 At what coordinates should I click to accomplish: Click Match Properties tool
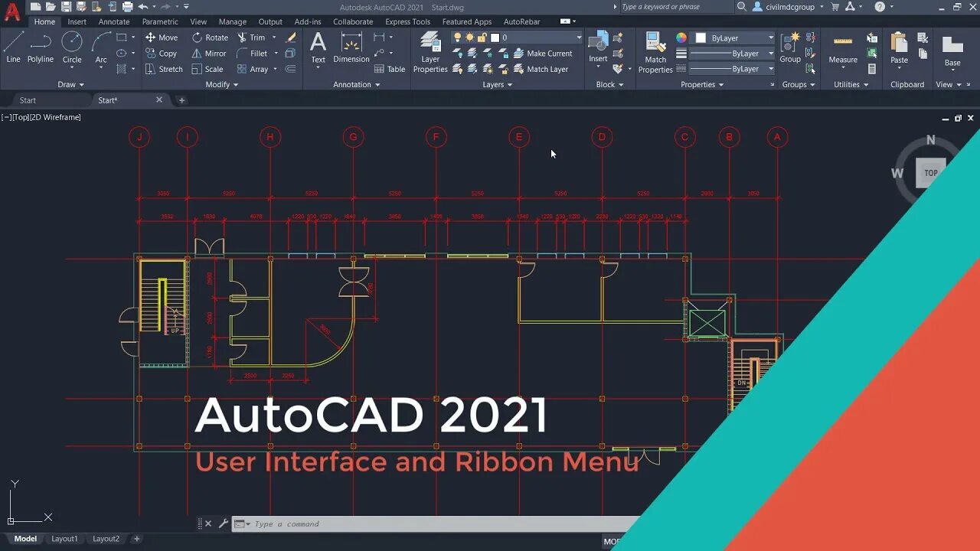point(655,52)
